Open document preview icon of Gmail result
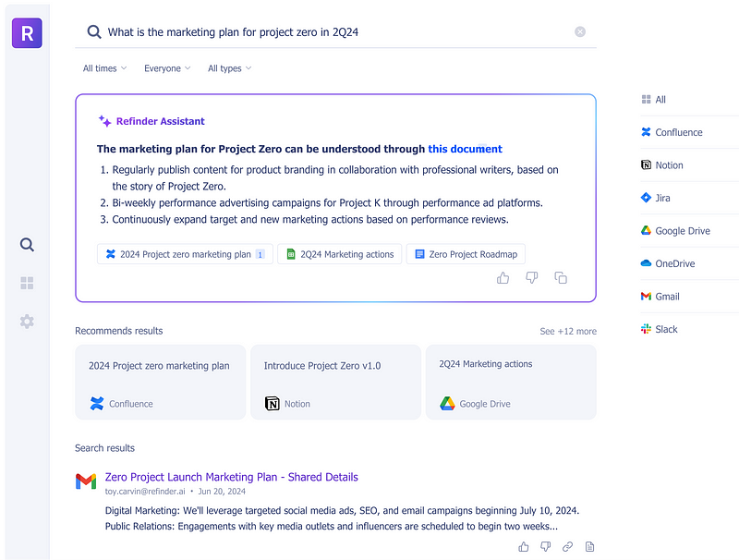 tap(589, 546)
